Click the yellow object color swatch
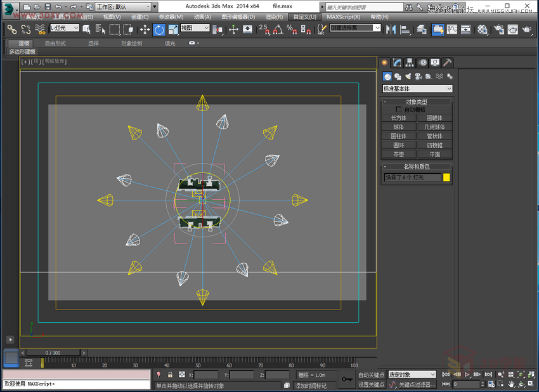Image resolution: width=539 pixels, height=392 pixels. tap(447, 177)
